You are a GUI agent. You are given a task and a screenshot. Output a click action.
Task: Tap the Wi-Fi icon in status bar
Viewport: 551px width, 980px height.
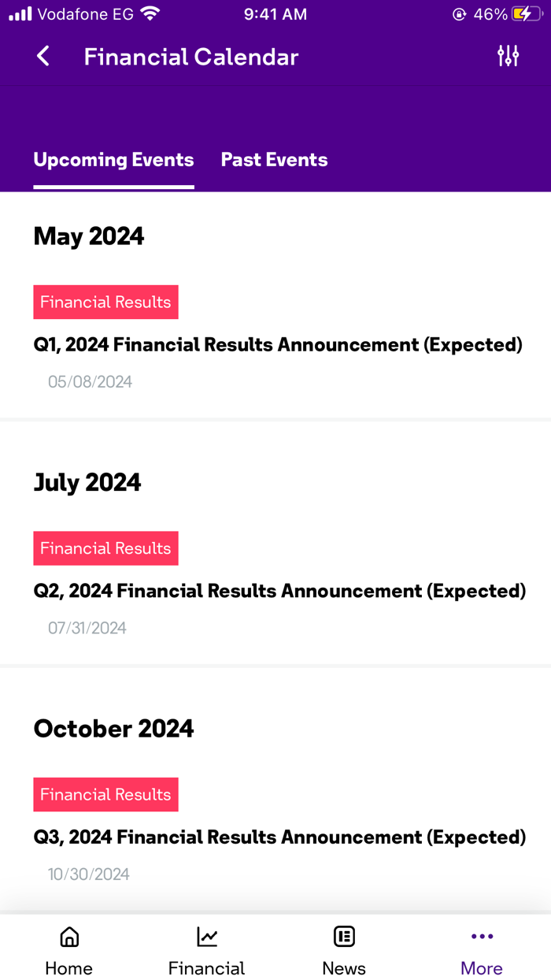150,13
